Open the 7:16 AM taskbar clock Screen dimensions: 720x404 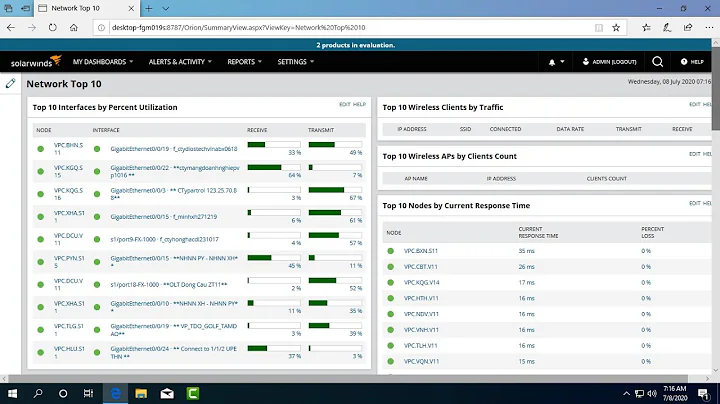(x=675, y=393)
